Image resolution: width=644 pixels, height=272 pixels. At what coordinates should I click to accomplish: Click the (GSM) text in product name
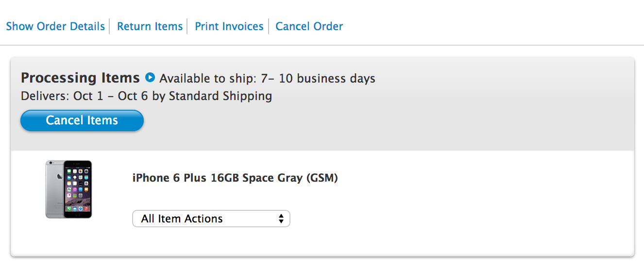322,178
